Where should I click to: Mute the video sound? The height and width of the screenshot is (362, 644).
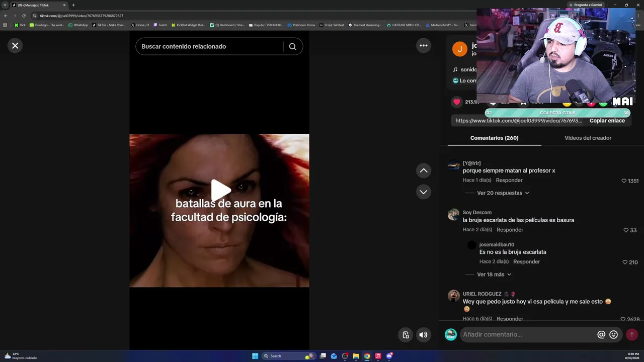pos(424,335)
